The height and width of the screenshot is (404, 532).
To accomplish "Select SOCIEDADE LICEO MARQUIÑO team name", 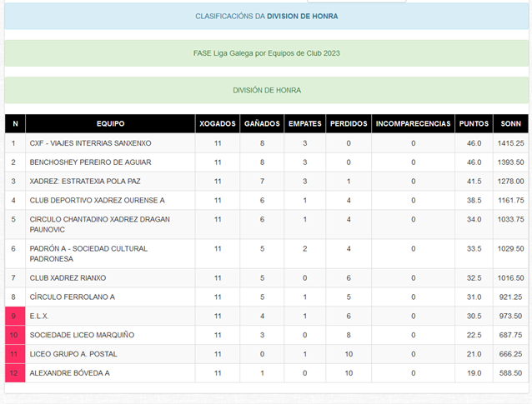I will (82, 335).
